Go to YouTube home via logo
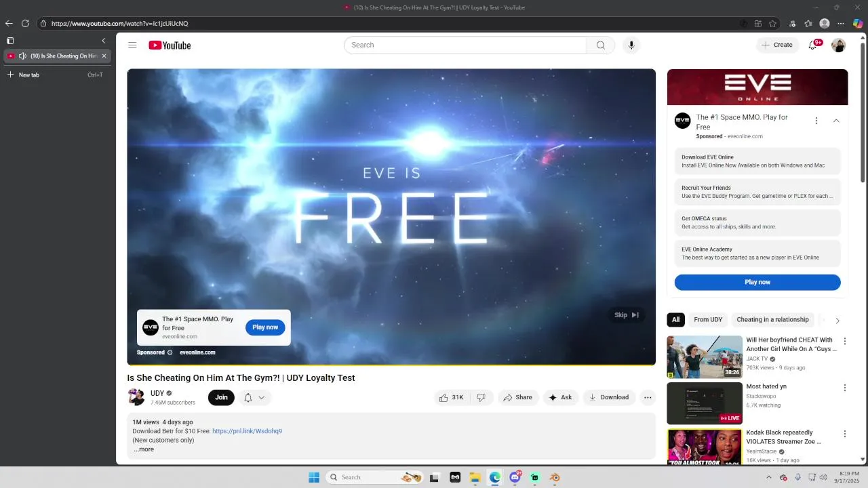 [170, 45]
